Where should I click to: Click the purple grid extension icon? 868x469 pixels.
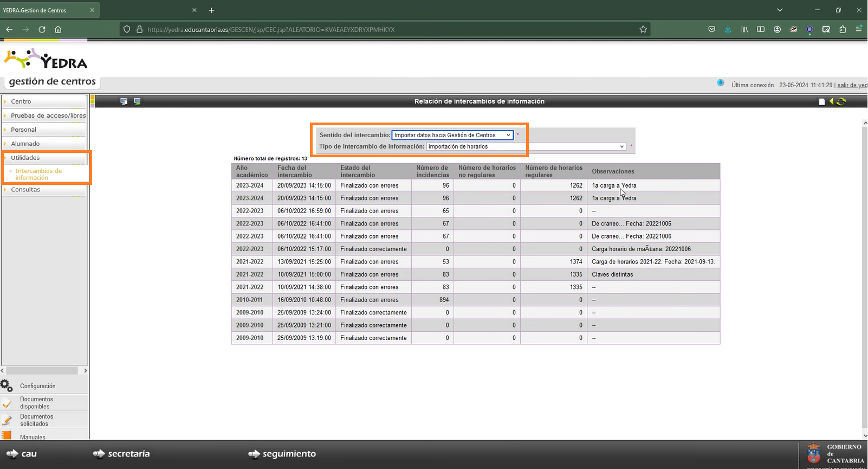point(809,29)
